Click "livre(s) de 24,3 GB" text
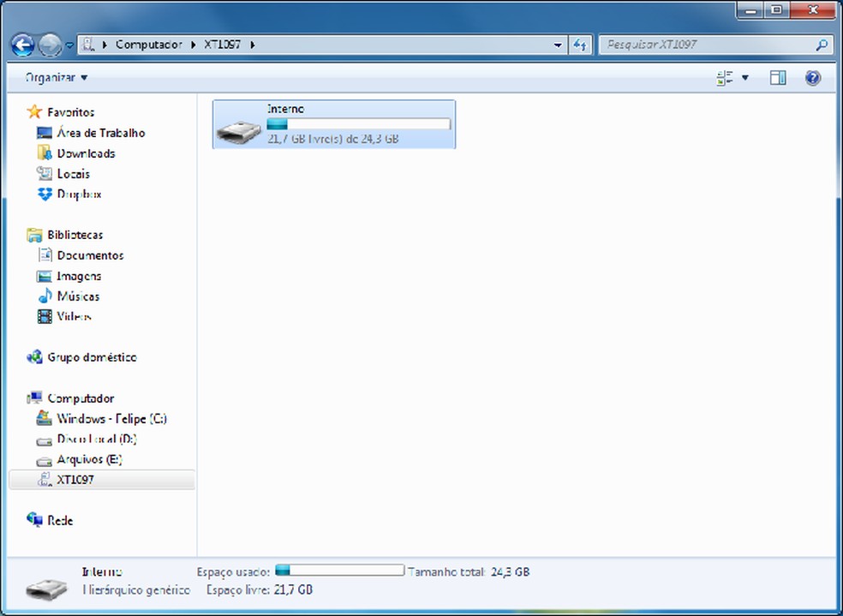 tap(353, 139)
